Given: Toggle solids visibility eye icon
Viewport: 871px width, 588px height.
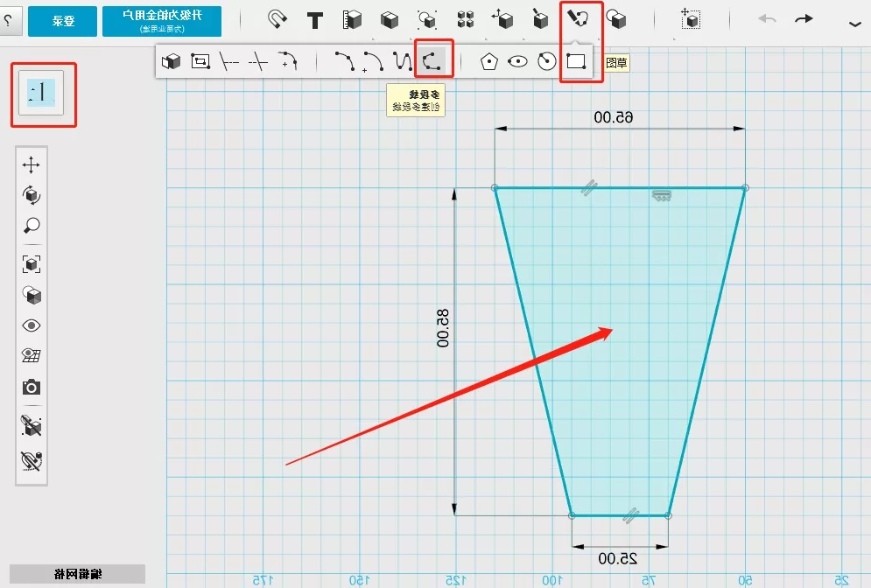Looking at the screenshot, I should (32, 325).
